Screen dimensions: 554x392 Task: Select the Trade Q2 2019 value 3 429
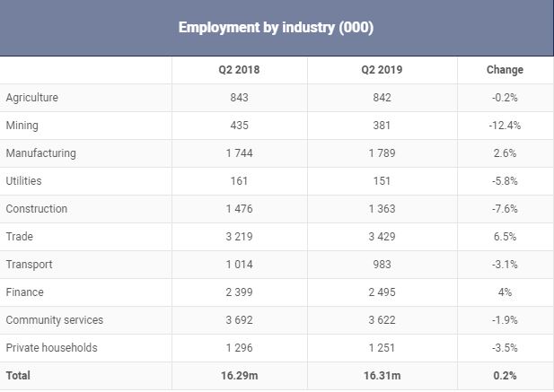(383, 237)
